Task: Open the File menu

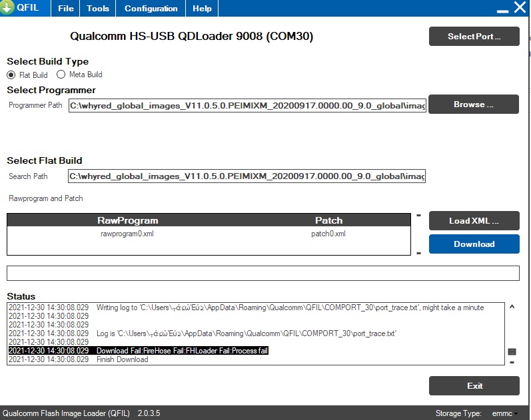Action: click(x=65, y=9)
